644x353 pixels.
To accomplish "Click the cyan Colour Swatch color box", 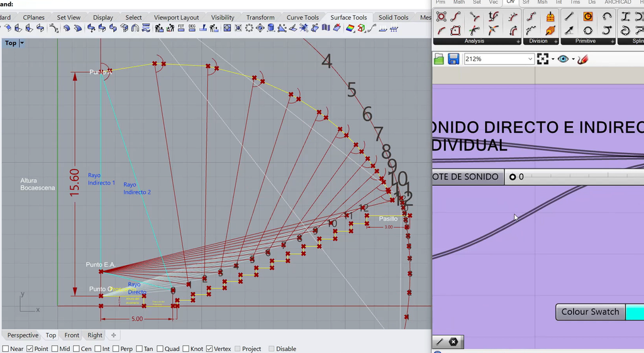I will click(635, 312).
